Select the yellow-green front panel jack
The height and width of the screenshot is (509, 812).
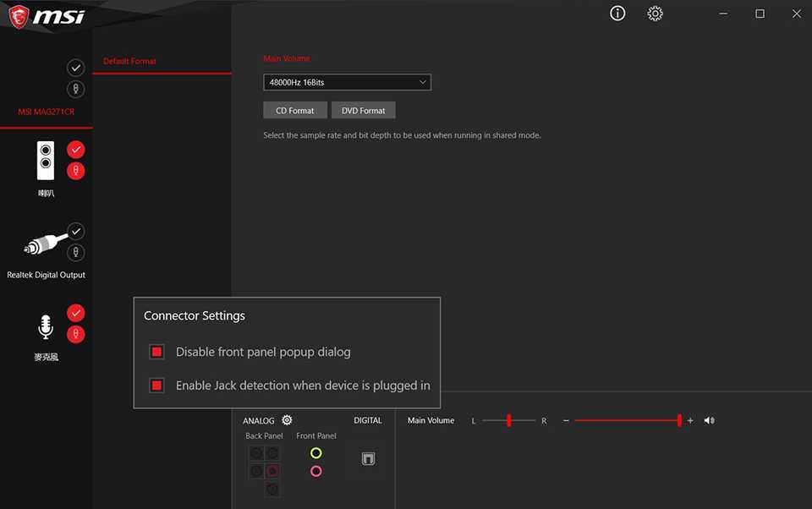coord(315,453)
